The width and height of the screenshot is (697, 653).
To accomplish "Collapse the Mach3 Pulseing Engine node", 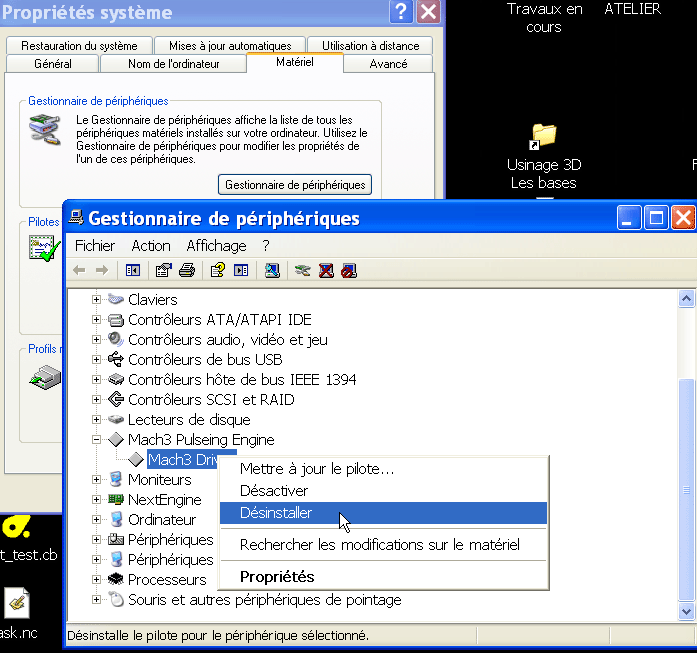I will (x=96, y=440).
